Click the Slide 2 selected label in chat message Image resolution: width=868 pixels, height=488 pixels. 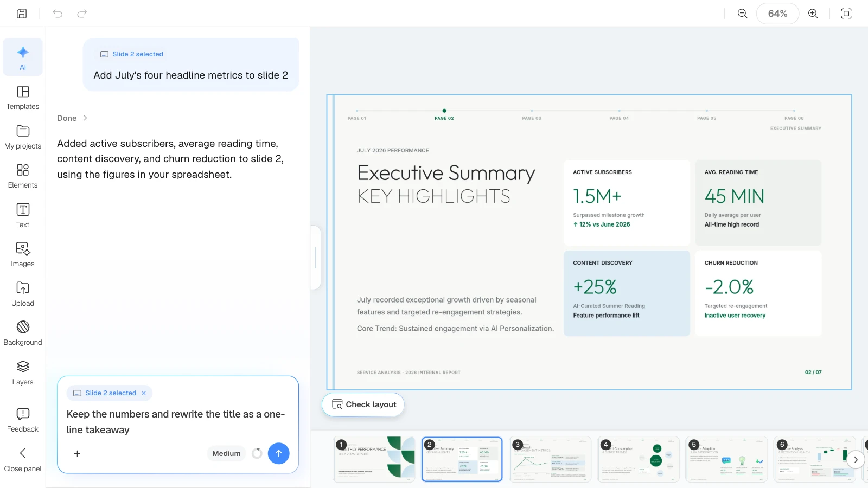[x=132, y=54]
